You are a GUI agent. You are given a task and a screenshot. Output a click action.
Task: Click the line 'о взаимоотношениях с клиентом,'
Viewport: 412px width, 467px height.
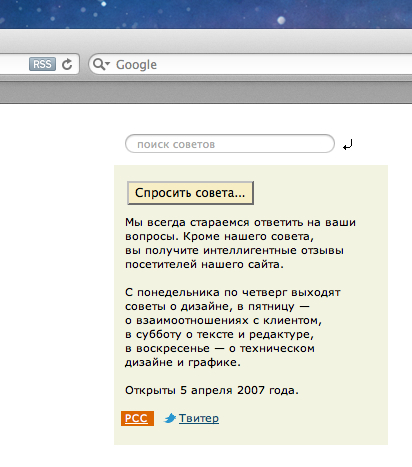tap(223, 320)
